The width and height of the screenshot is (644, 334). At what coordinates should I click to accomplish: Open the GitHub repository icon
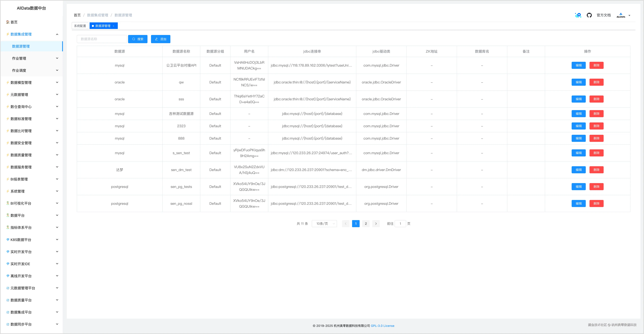[589, 15]
